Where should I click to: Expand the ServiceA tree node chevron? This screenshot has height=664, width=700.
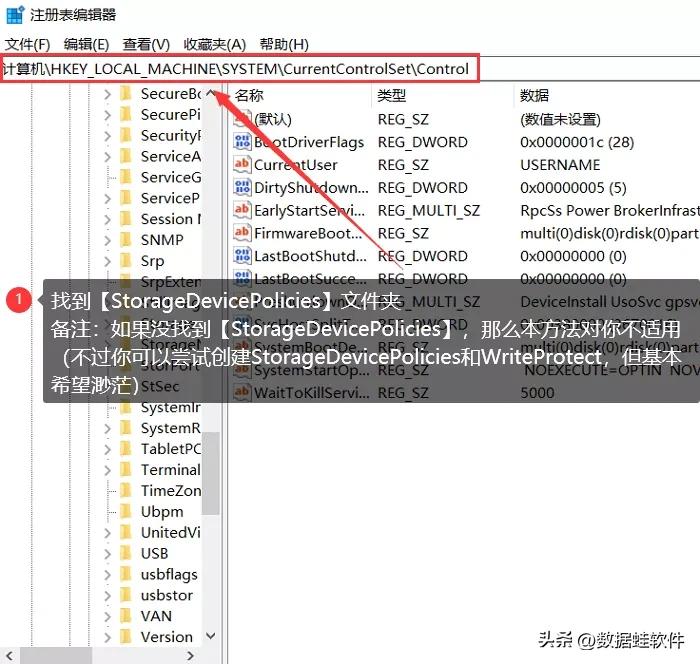[x=107, y=157]
